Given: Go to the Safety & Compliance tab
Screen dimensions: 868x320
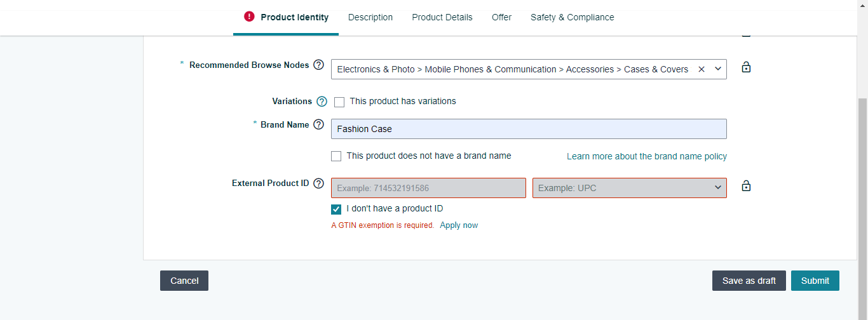Looking at the screenshot, I should click(x=573, y=17).
